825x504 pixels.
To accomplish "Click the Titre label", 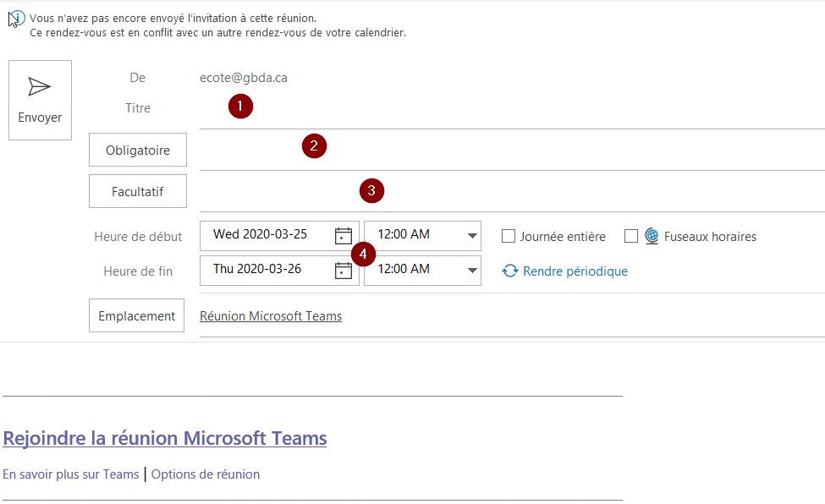I will [138, 108].
